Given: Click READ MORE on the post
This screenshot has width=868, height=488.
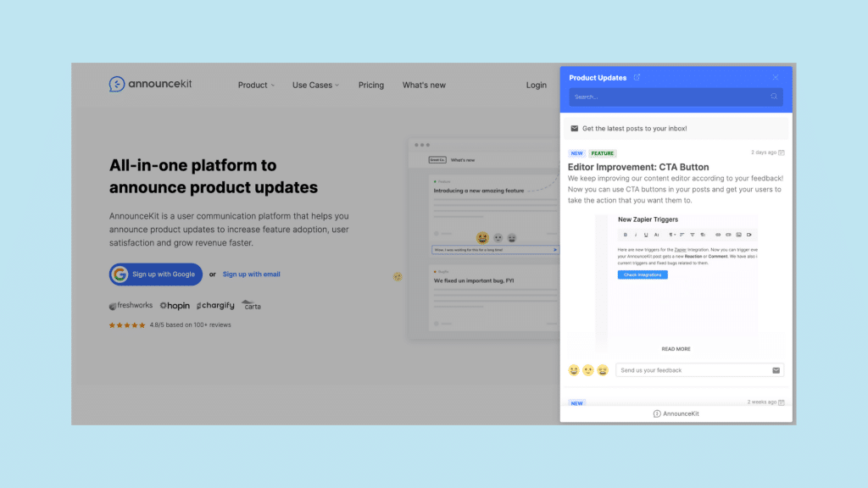Looking at the screenshot, I should click(676, 349).
